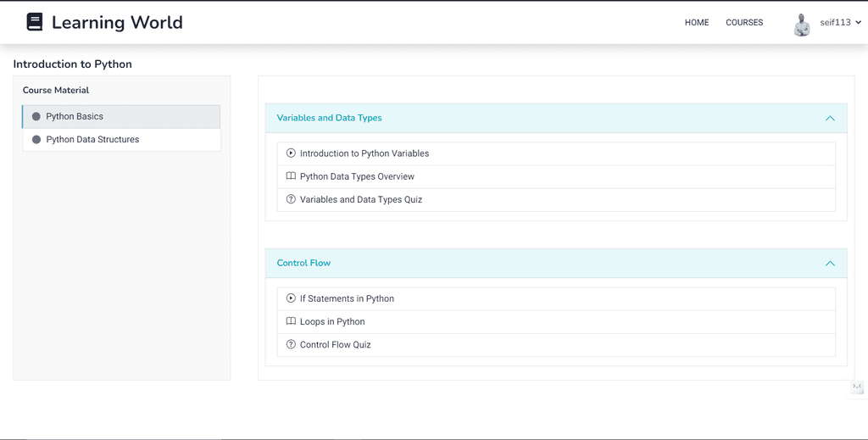Click the play icon beside Introduction to Python Variables
This screenshot has height=440, width=868.
point(291,153)
